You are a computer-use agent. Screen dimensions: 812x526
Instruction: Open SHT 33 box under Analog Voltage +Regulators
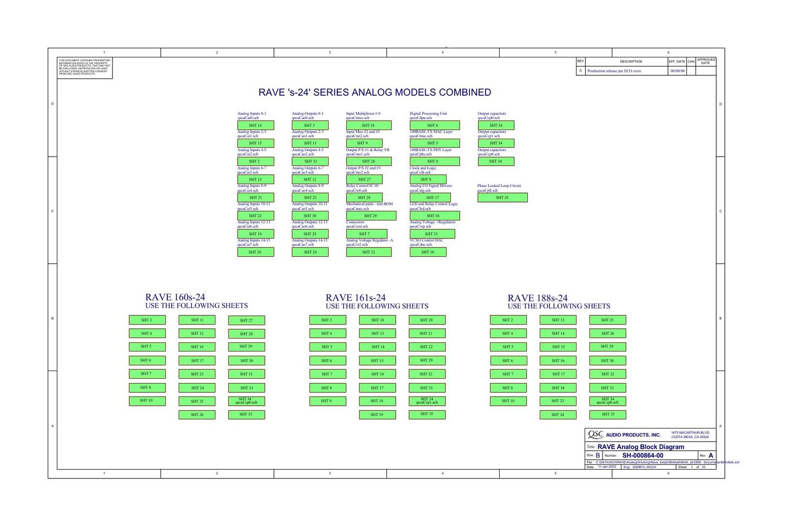(x=433, y=234)
